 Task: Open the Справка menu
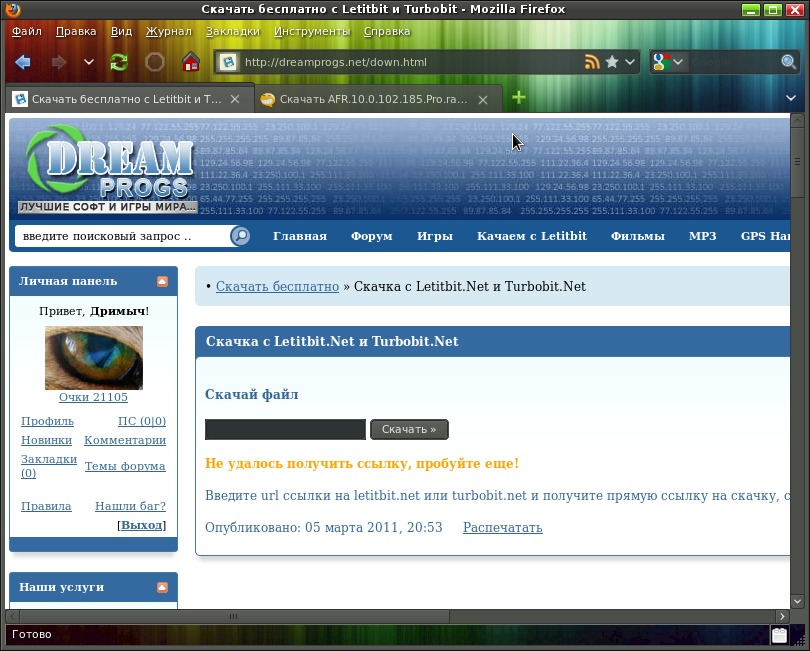tap(387, 32)
